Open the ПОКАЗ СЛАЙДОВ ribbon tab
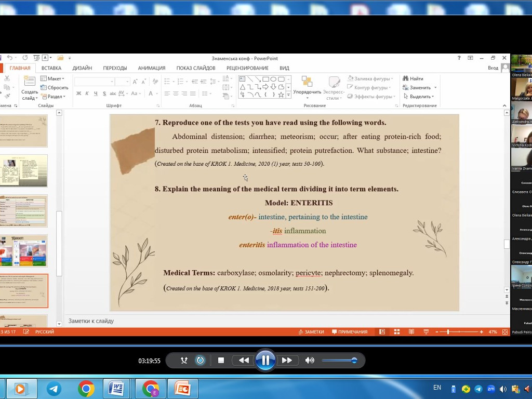The width and height of the screenshot is (532, 399). [x=196, y=68]
